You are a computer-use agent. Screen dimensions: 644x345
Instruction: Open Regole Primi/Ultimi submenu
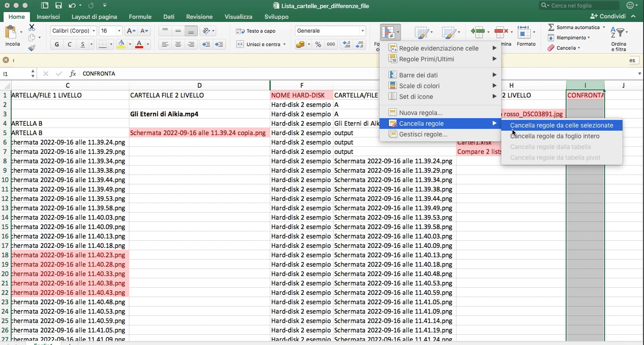point(440,59)
